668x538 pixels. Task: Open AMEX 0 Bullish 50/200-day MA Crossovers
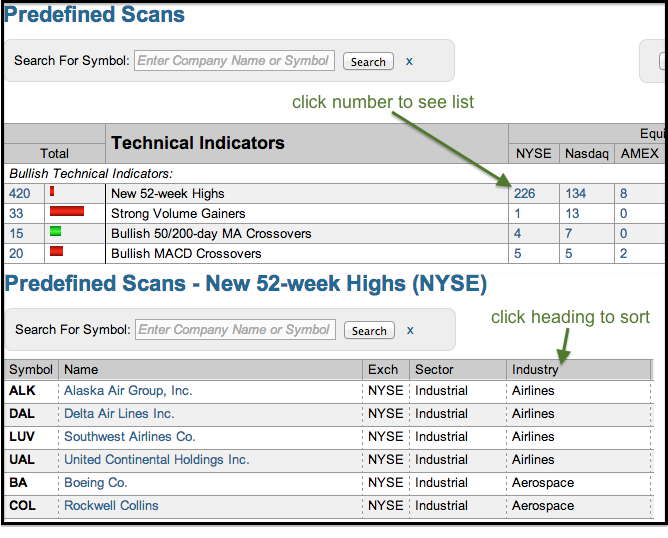tap(623, 233)
